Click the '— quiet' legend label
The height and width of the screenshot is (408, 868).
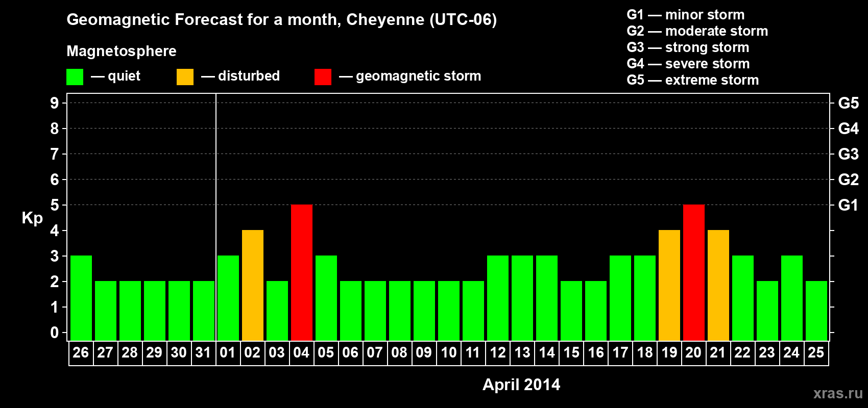click(x=115, y=76)
